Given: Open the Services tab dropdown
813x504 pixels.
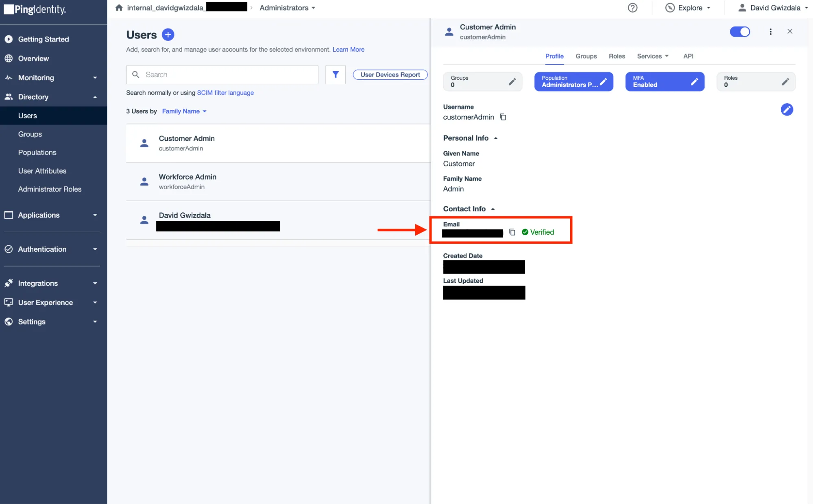Looking at the screenshot, I should click(x=653, y=56).
